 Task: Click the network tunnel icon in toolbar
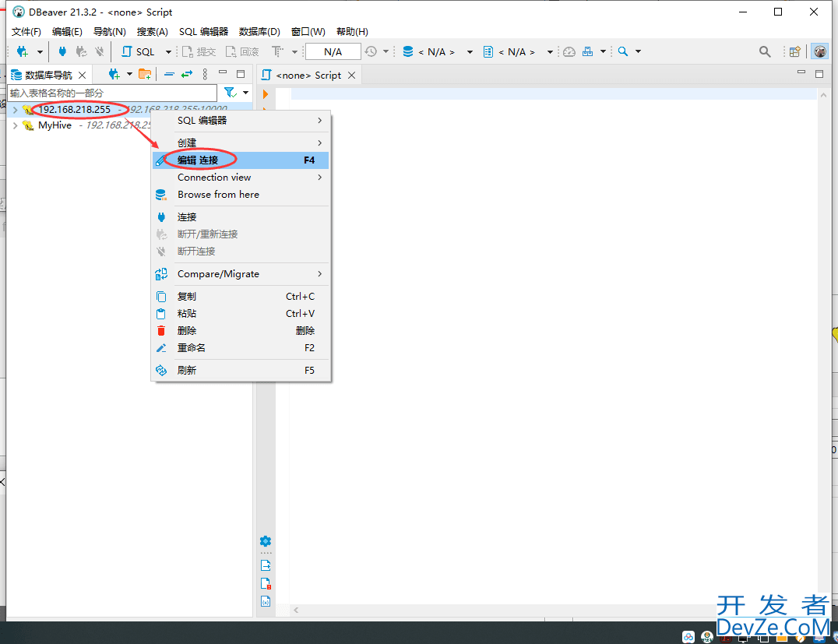pos(587,52)
